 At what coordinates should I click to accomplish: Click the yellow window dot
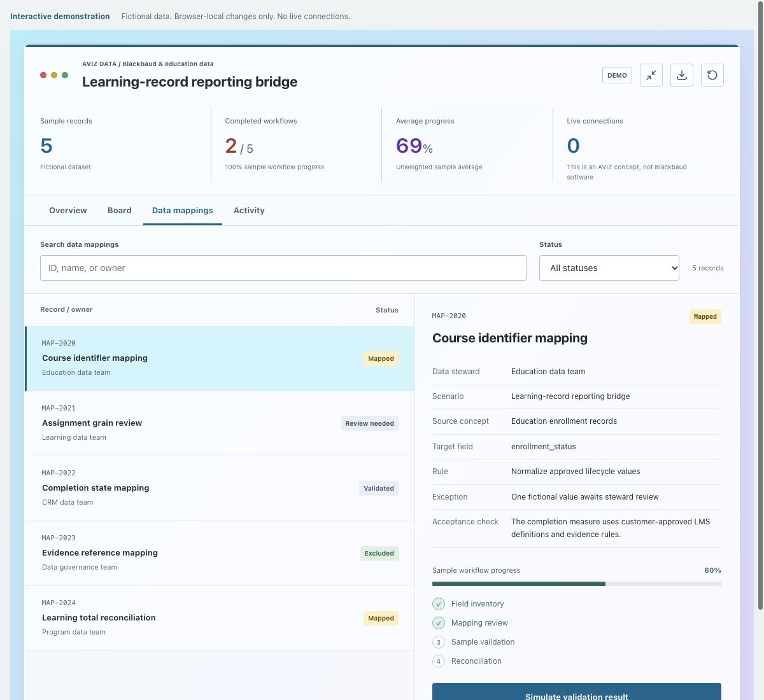(54, 75)
